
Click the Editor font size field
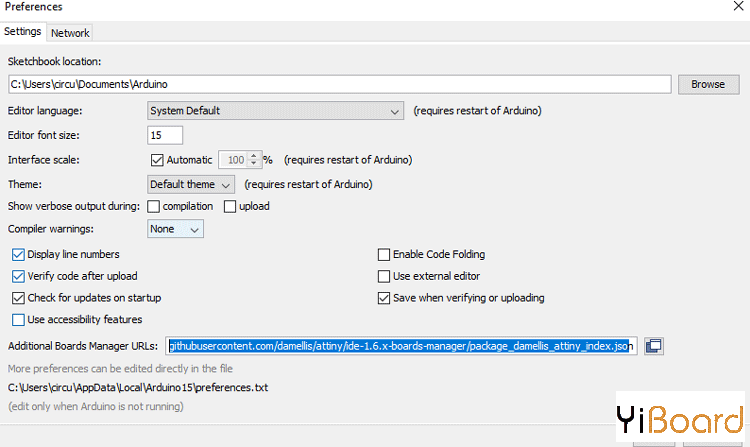click(165, 135)
